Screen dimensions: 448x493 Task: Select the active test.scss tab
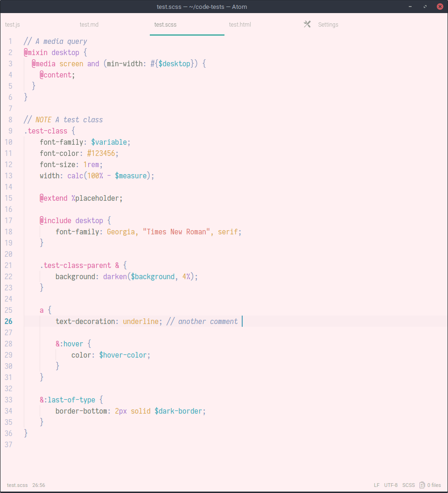tap(165, 24)
